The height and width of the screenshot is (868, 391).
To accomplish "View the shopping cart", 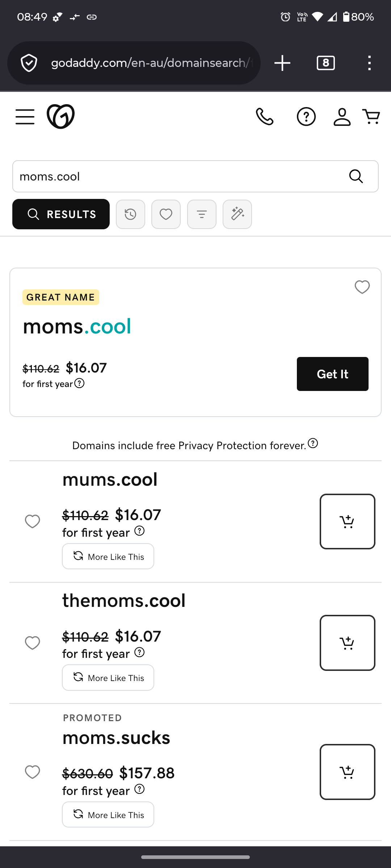I will coord(371,117).
